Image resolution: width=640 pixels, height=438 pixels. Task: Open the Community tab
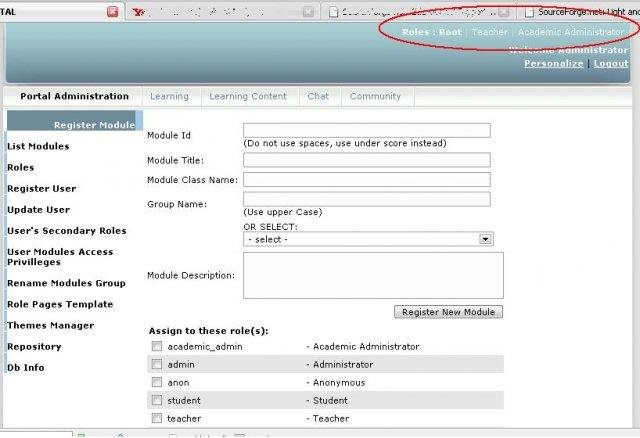pos(375,96)
